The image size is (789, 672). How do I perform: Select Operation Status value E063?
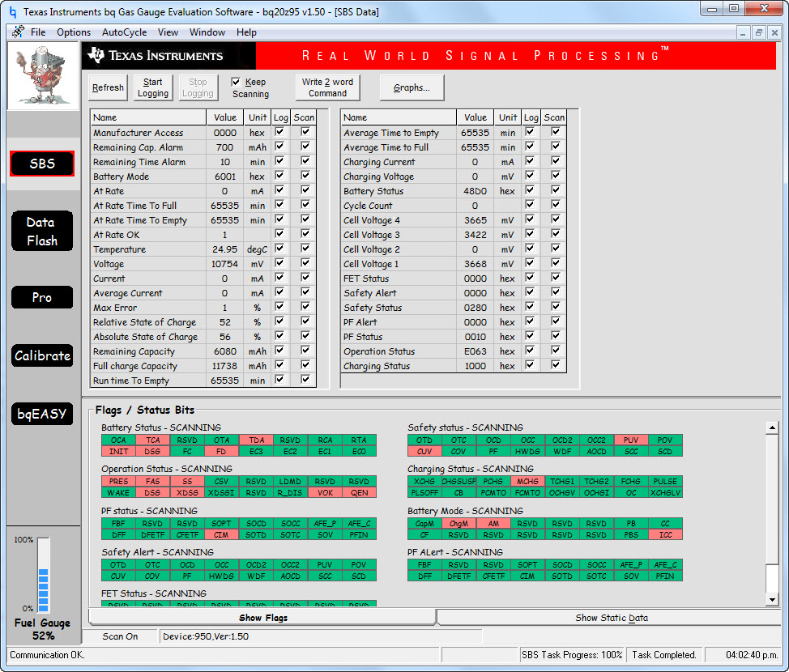point(475,351)
